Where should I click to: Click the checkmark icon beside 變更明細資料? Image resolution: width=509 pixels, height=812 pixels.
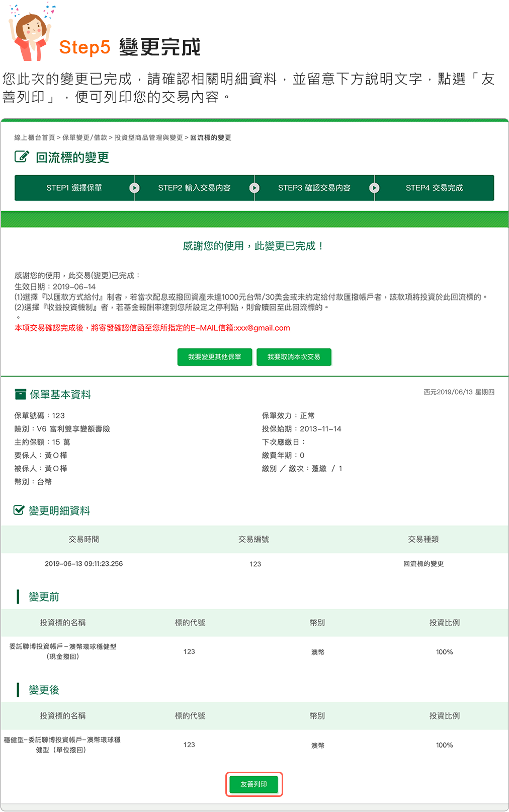tap(19, 510)
